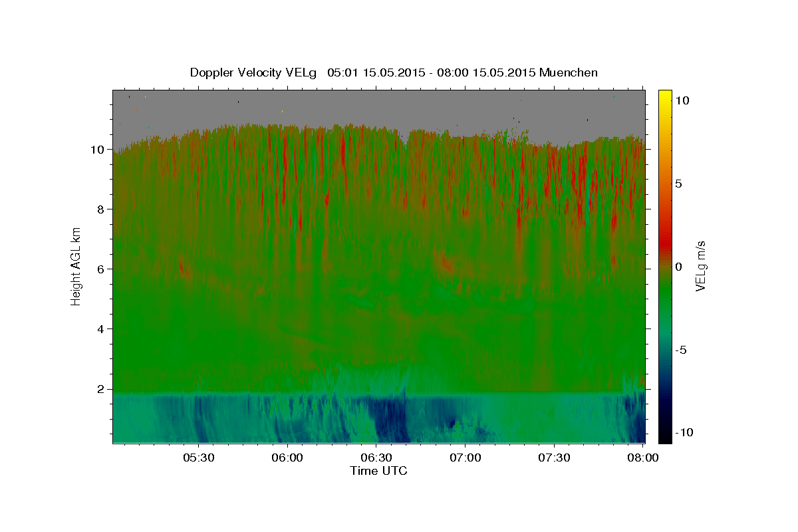Click the "08:00 15.05.2015" end time in title
The height and width of the screenshot is (532, 798).
point(488,72)
